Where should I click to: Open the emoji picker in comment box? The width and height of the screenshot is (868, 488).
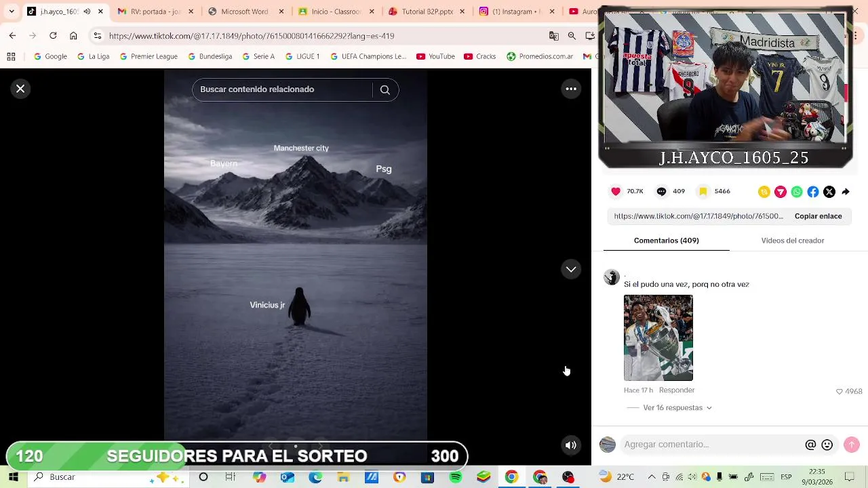[827, 445]
